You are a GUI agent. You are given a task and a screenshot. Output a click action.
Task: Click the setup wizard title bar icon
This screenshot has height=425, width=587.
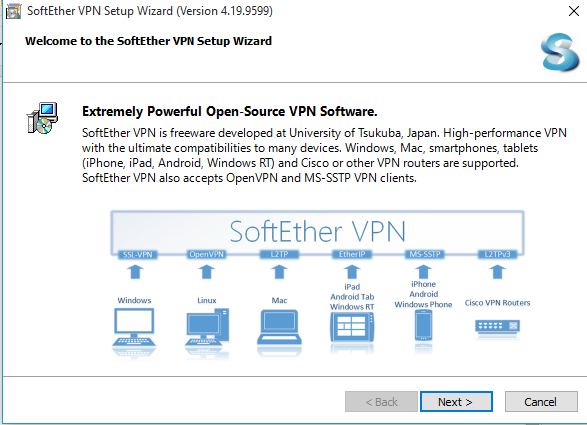[13, 11]
